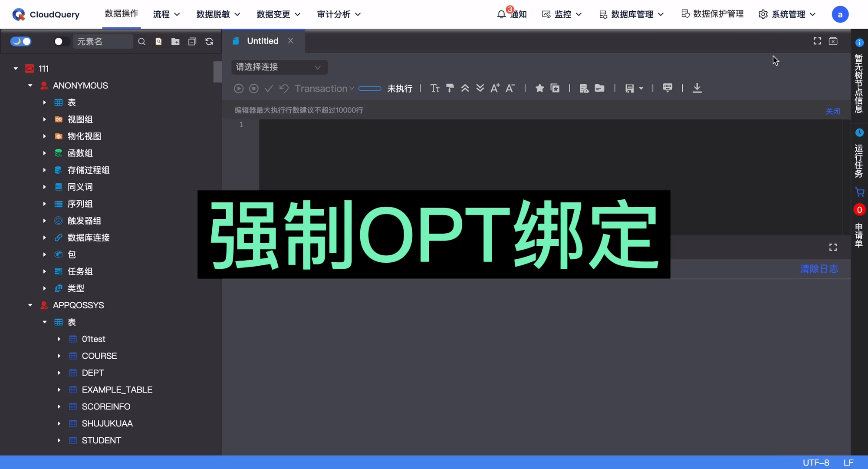Click the download/export results icon
Screen dimensions: 868x469
coord(697,88)
